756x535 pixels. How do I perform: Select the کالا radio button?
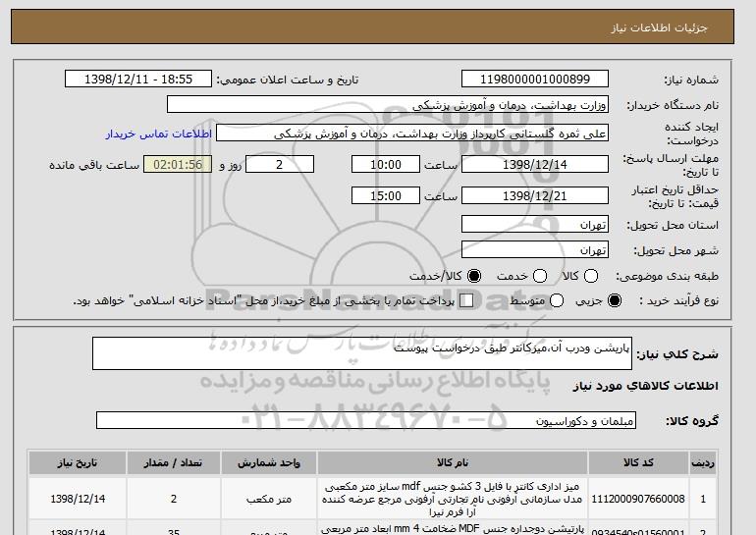591,276
